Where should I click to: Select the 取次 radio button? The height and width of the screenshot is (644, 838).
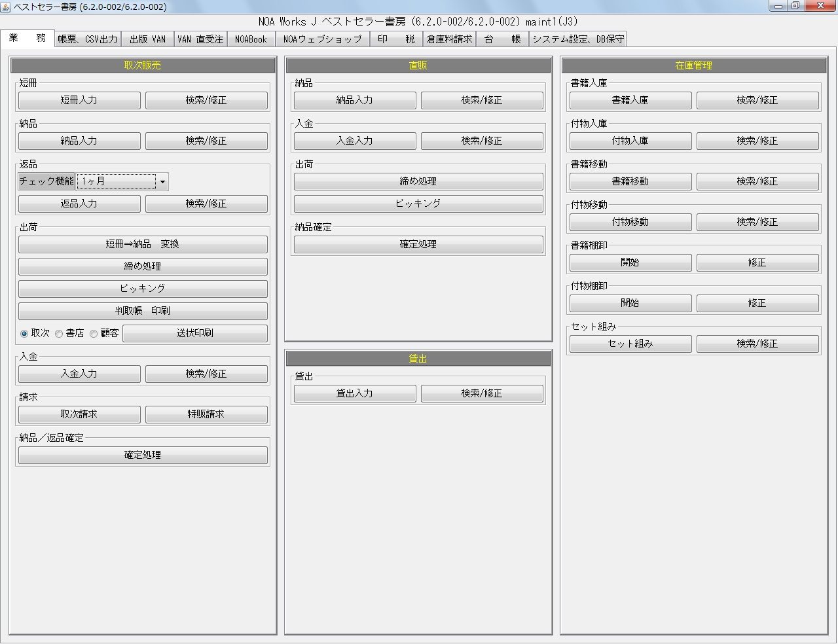coord(24,333)
